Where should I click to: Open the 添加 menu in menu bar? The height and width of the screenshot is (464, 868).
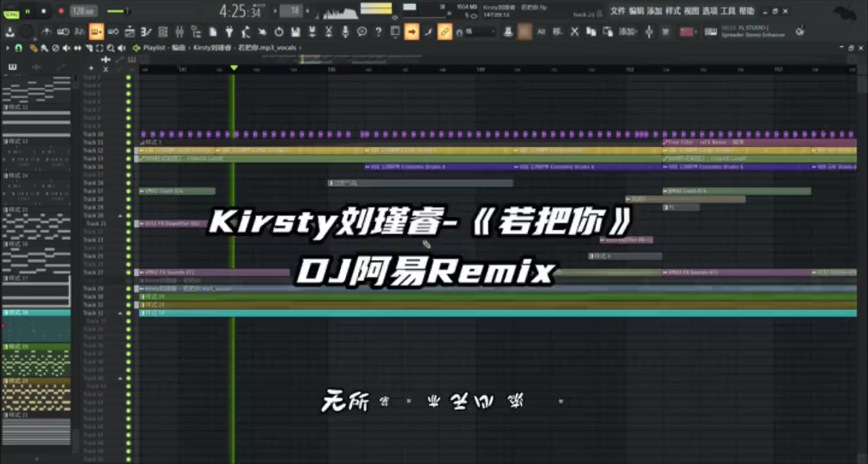[654, 11]
